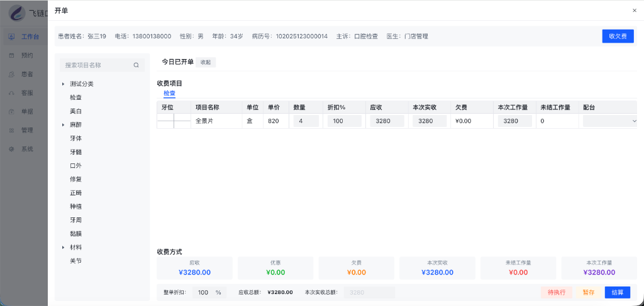The width and height of the screenshot is (644, 306).
Task: Click the 数量 field showing 4
Action: (x=306, y=121)
